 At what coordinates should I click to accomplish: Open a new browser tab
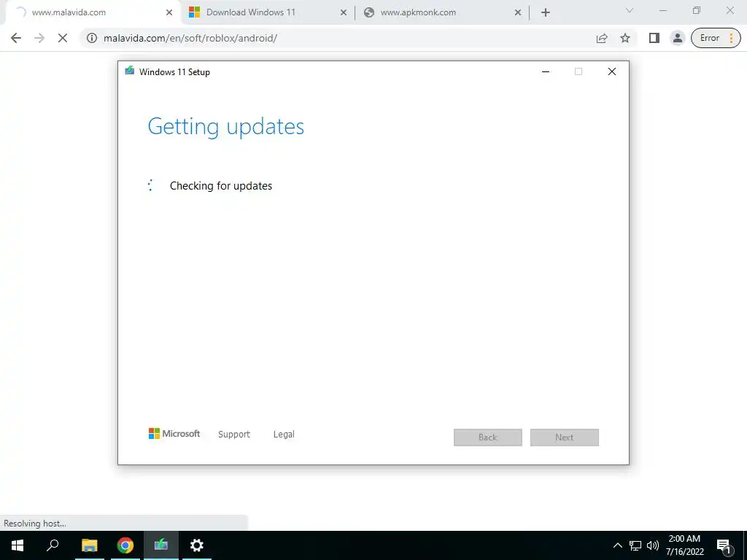546,12
